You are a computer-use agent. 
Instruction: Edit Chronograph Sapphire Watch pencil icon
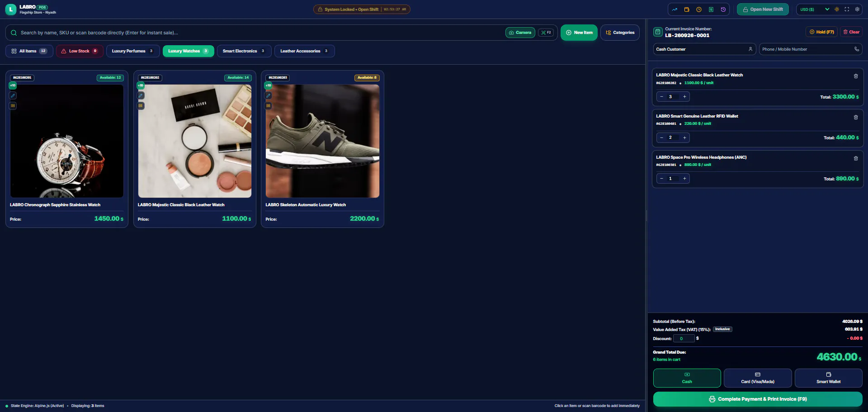coord(13,95)
